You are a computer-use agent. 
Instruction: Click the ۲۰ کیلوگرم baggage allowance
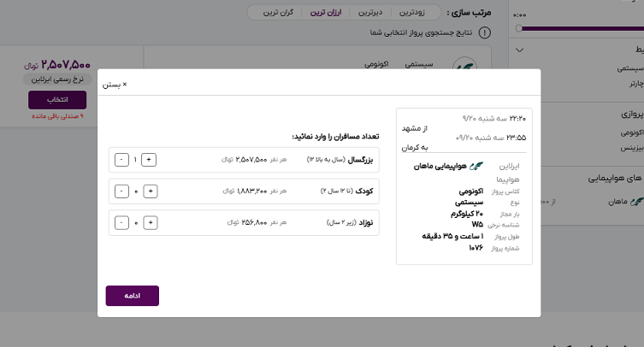click(467, 214)
